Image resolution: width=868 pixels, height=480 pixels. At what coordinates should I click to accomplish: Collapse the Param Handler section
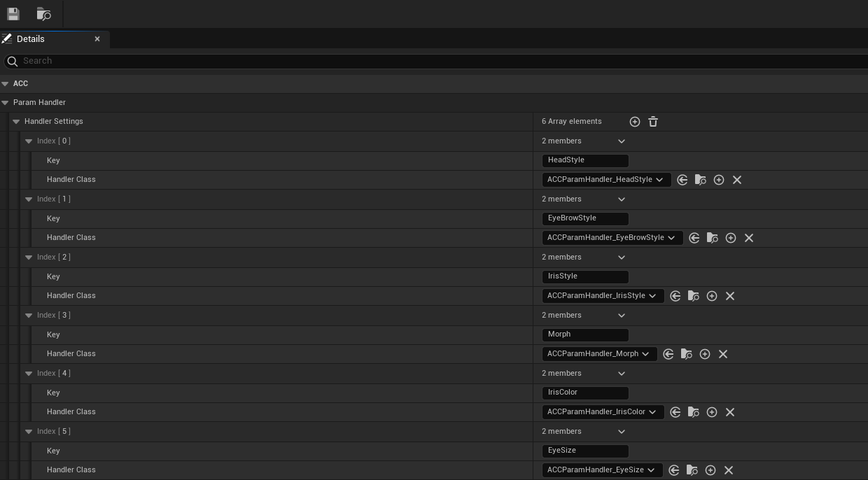[x=6, y=102]
